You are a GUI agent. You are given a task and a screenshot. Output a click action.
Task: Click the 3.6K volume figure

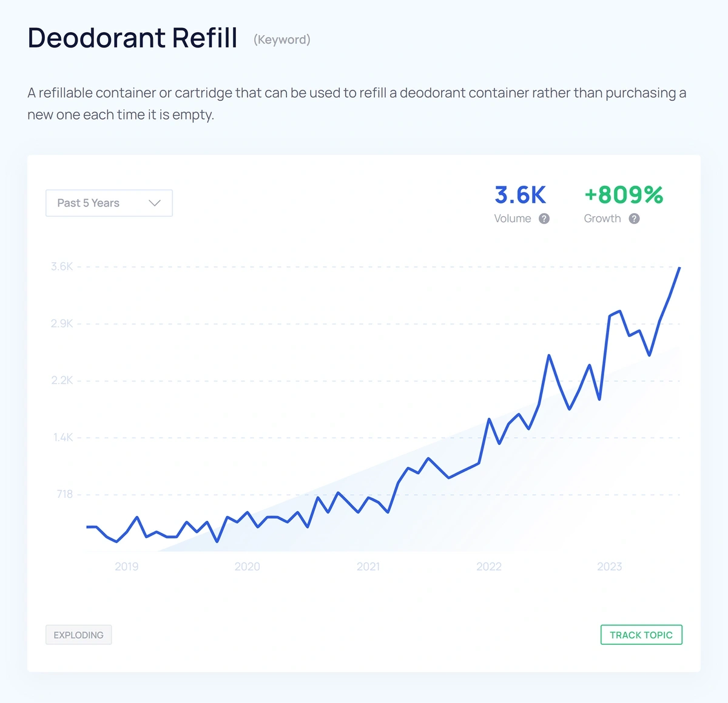(520, 195)
